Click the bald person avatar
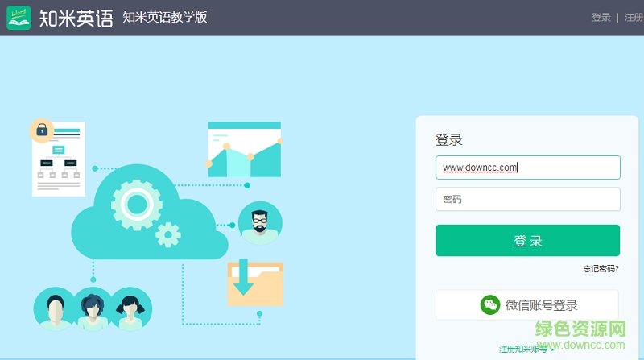 click(55, 309)
